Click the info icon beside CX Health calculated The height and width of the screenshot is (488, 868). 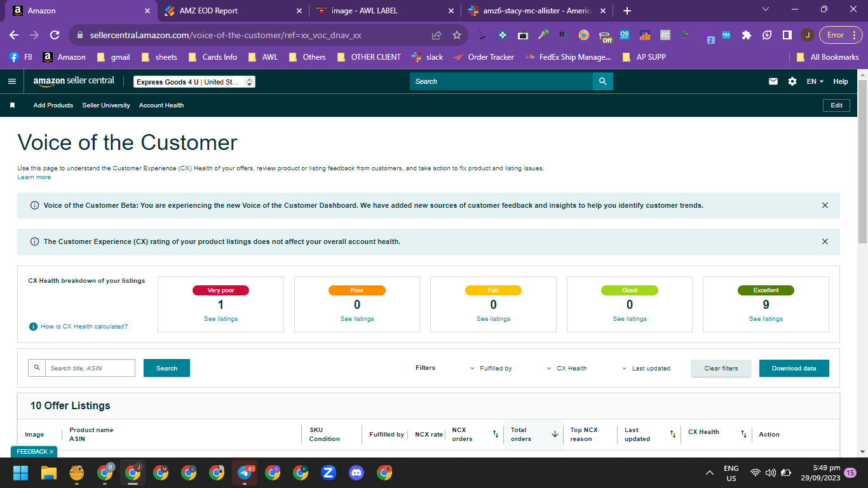[x=33, y=327]
